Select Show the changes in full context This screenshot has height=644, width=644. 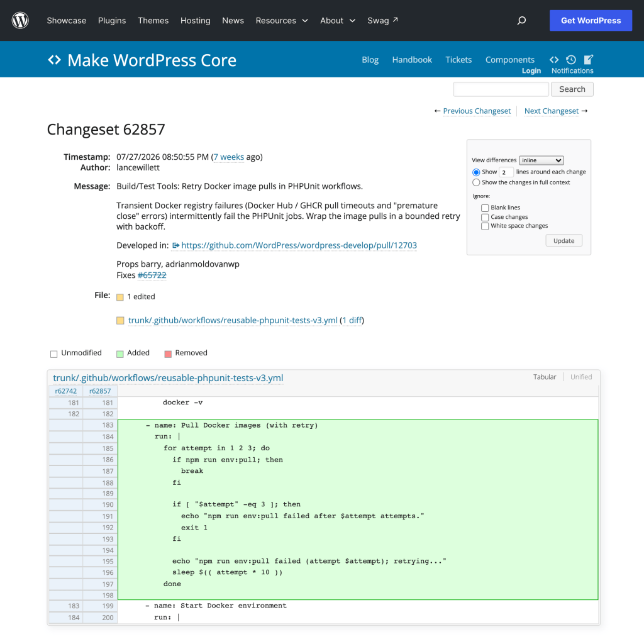[476, 182]
